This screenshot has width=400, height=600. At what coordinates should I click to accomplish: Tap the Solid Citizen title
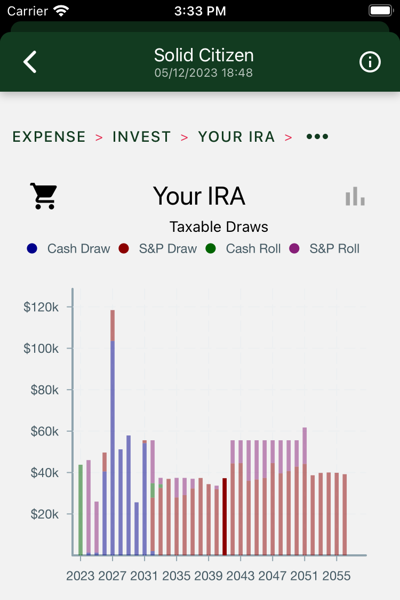pyautogui.click(x=204, y=55)
